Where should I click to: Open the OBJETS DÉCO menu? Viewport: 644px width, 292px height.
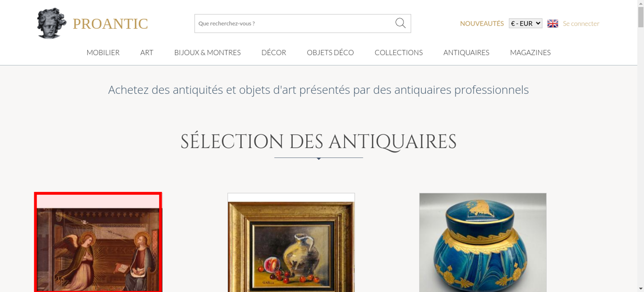330,52
